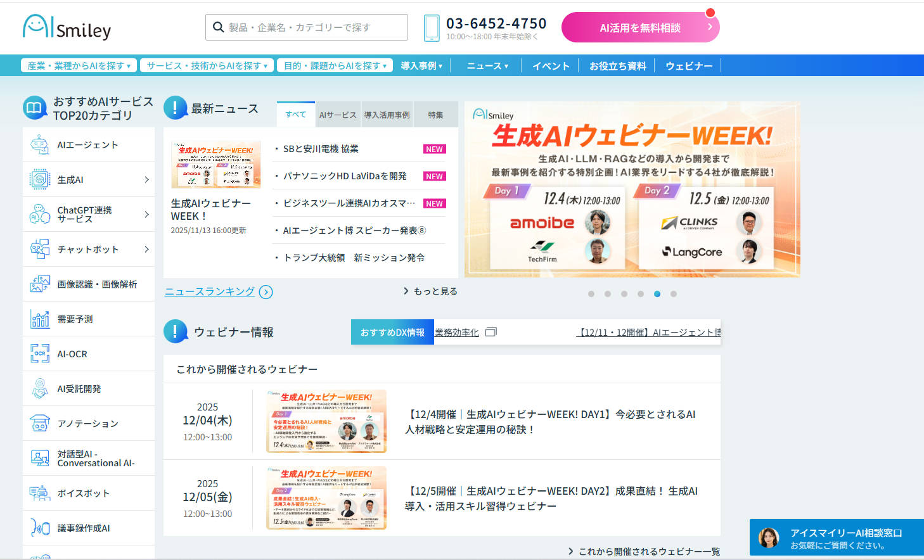Click the 議事録作成AI voice icon
This screenshot has width=924, height=560.
pyautogui.click(x=40, y=528)
